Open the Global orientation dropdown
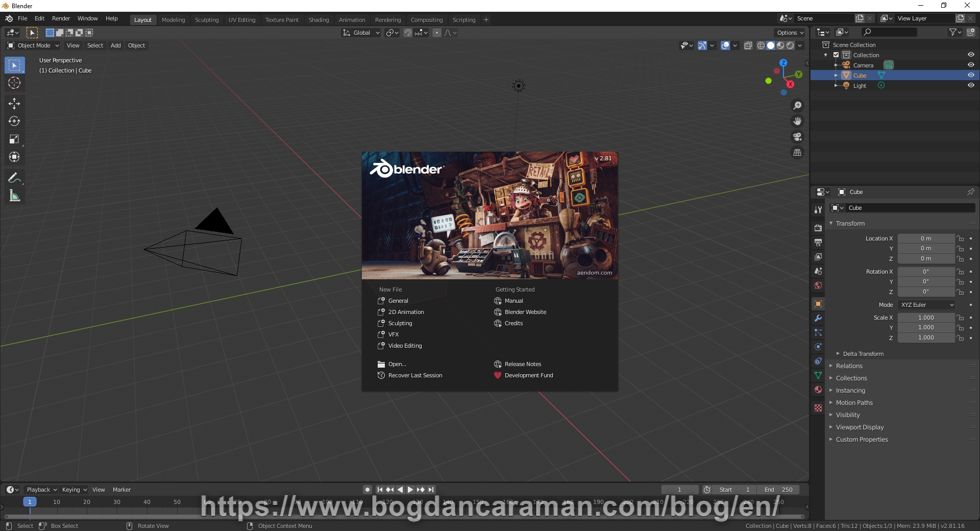The width and height of the screenshot is (980, 531). (361, 33)
